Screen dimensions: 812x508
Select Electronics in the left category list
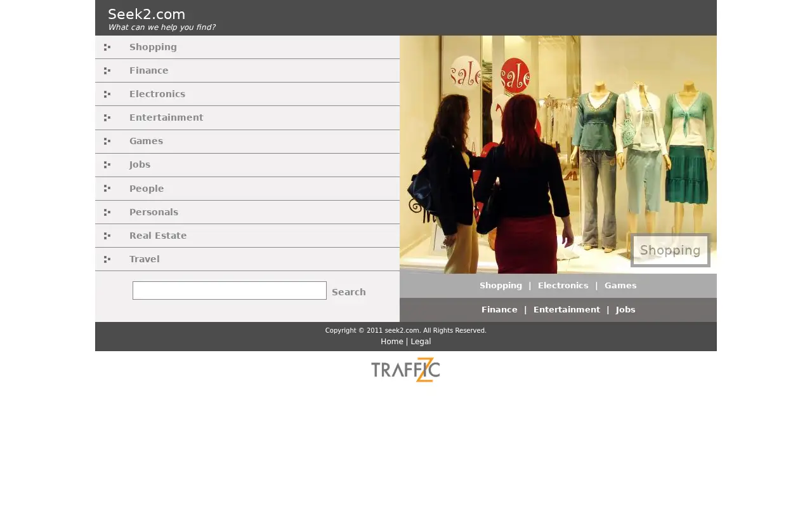[157, 94]
